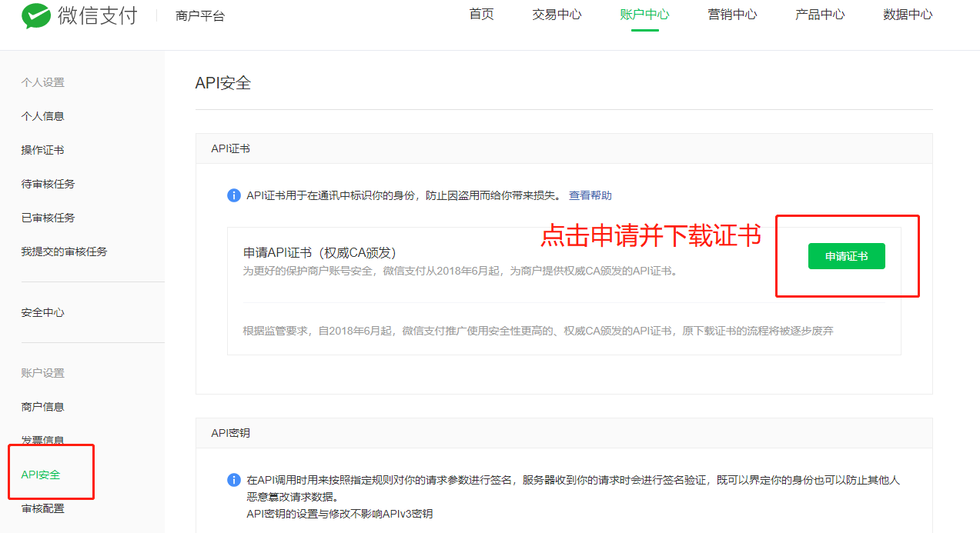Viewport: 980px width, 533px height.
Task: Click the green 申请证书 button
Action: click(846, 256)
